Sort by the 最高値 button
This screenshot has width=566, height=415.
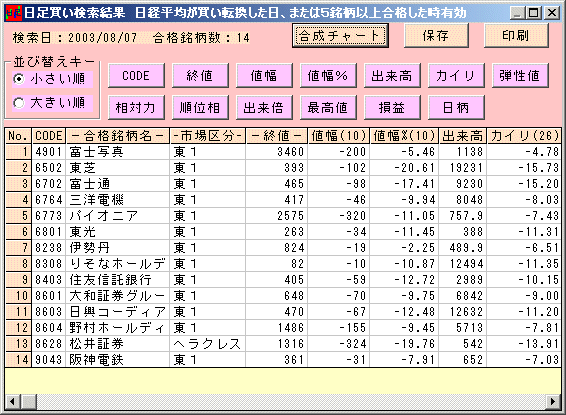pyautogui.click(x=328, y=108)
